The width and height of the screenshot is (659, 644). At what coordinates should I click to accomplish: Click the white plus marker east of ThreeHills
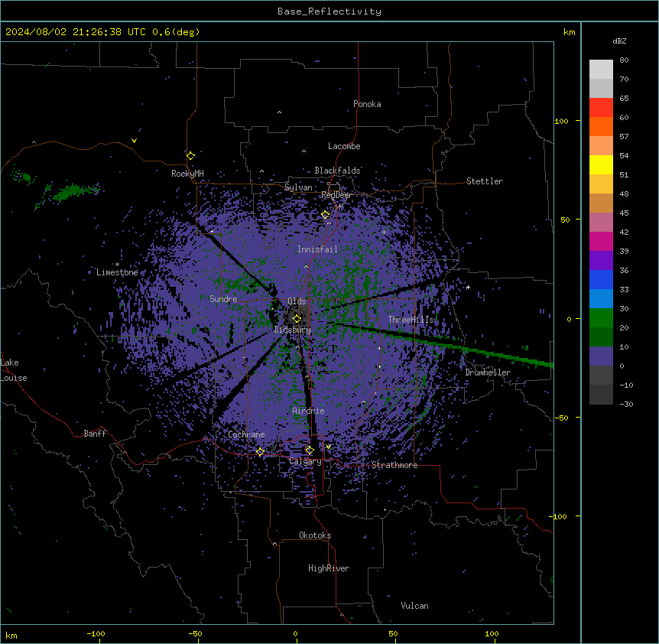468,287
